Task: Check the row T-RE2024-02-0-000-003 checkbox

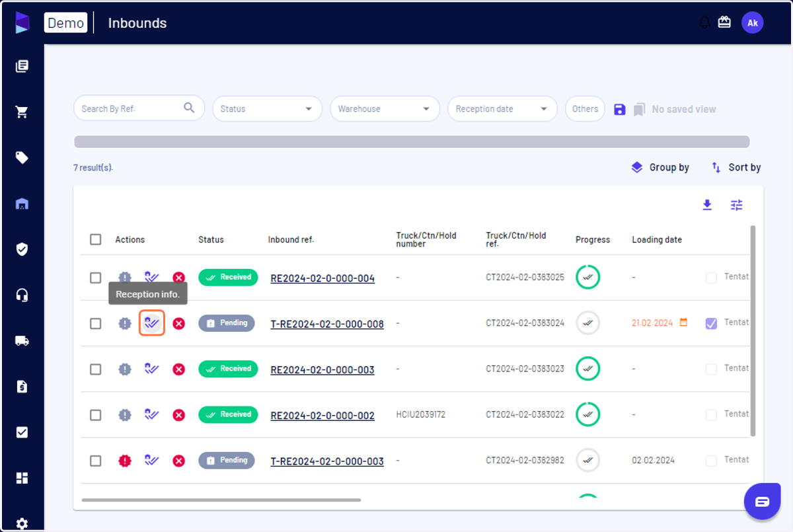Action: tap(96, 461)
